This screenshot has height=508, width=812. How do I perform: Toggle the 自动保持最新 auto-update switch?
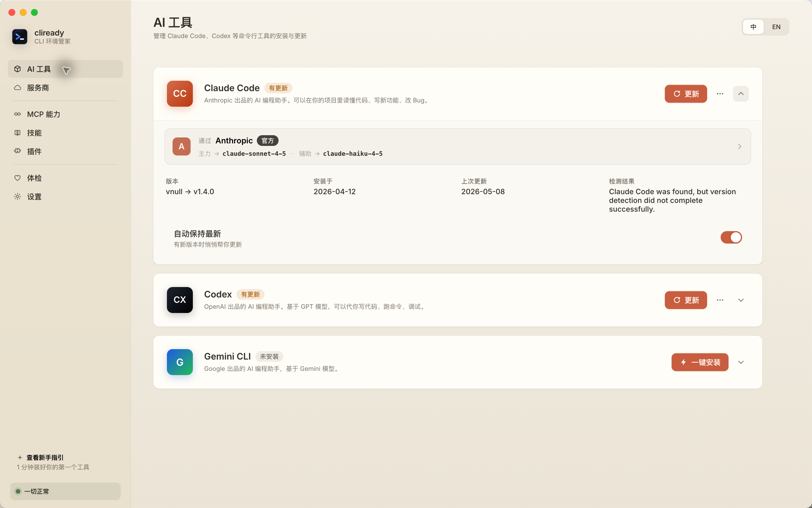click(731, 237)
